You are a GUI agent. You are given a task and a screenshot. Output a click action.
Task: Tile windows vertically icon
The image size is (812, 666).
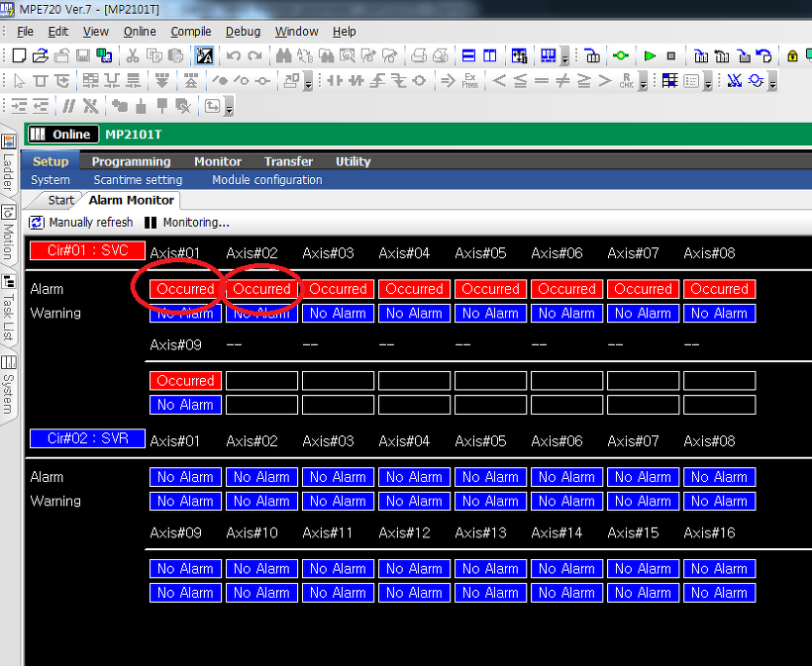(490, 55)
